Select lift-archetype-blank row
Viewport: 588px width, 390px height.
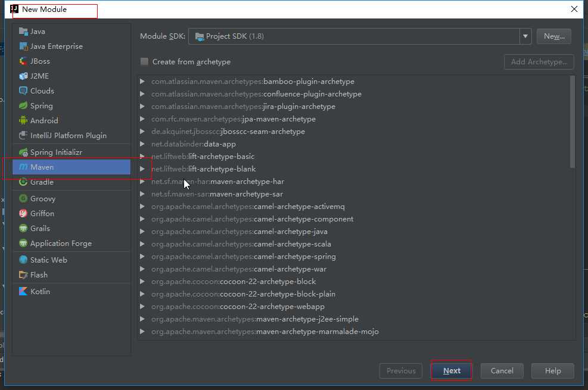point(354,169)
